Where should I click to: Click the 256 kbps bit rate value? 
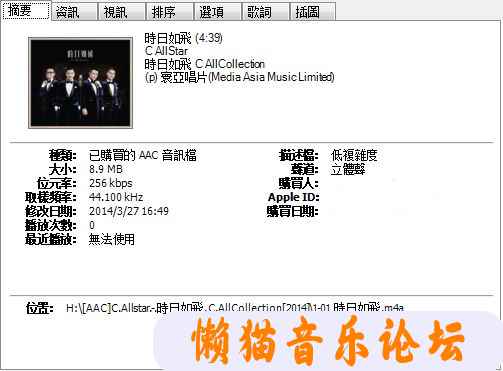pyautogui.click(x=111, y=183)
